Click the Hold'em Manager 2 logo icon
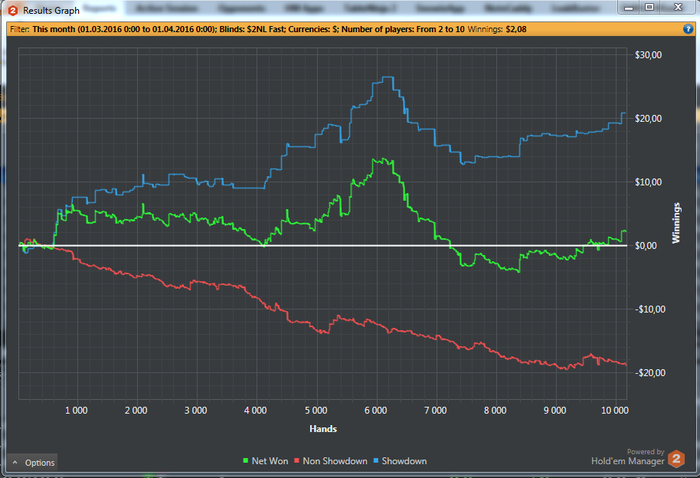This screenshot has width=700, height=478. (x=676, y=459)
